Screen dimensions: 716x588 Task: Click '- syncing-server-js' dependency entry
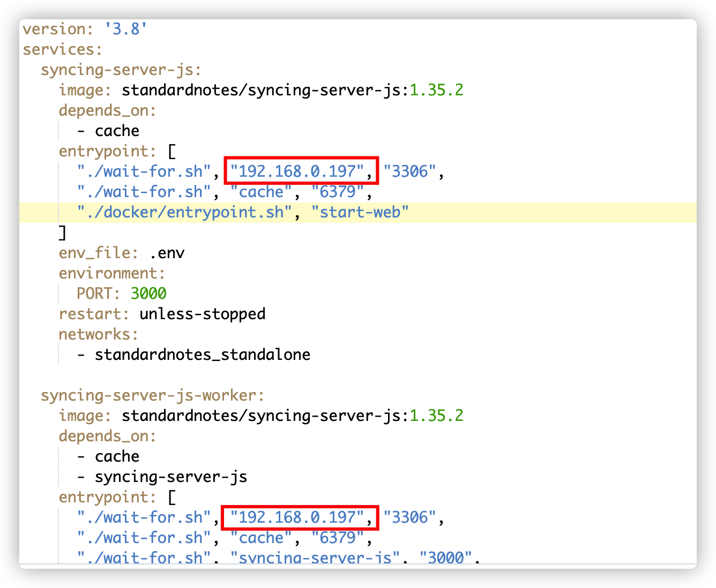162,477
